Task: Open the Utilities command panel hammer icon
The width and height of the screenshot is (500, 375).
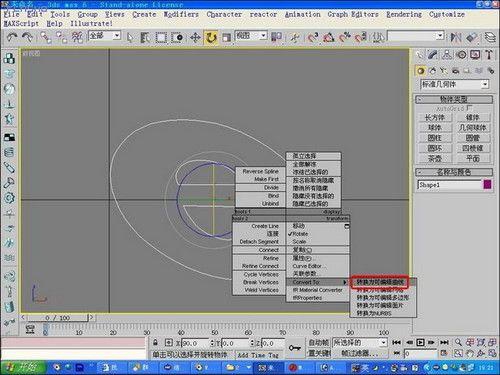Action: (x=489, y=55)
